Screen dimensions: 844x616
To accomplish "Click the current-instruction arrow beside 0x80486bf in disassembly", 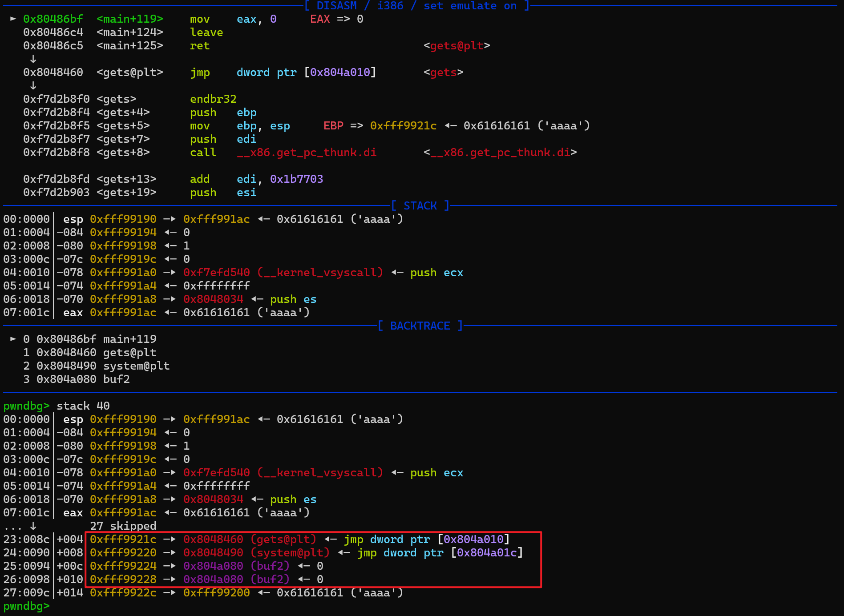I will tap(13, 19).
